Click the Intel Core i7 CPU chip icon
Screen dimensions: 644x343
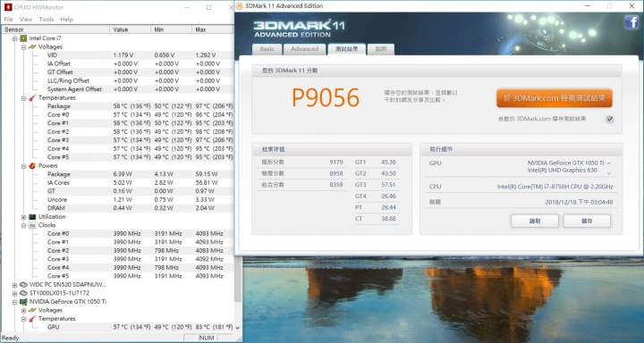point(23,38)
